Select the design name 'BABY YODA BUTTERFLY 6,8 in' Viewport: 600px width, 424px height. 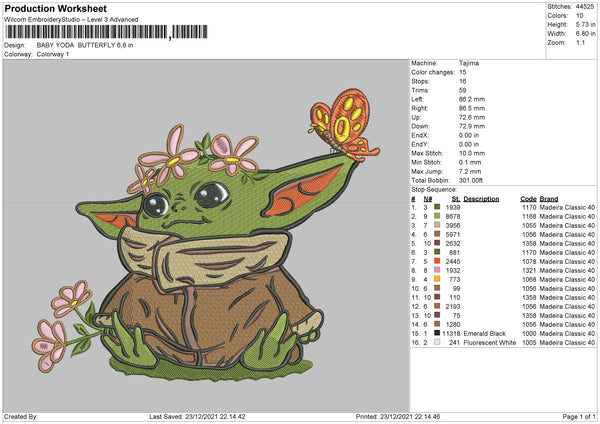pyautogui.click(x=85, y=45)
